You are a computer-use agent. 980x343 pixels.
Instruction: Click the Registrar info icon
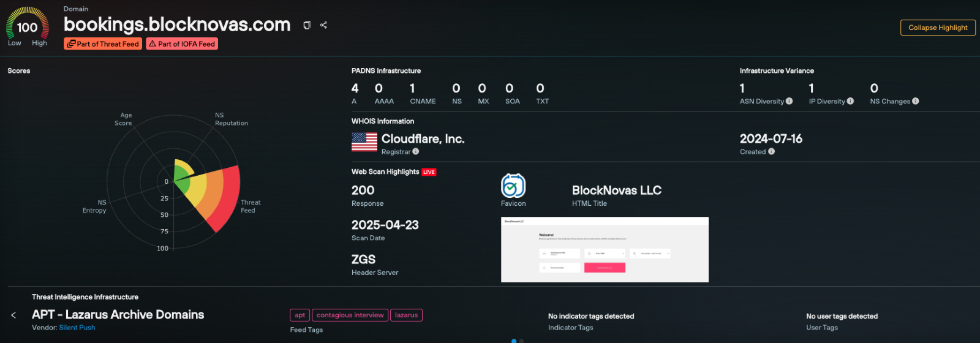pos(415,151)
